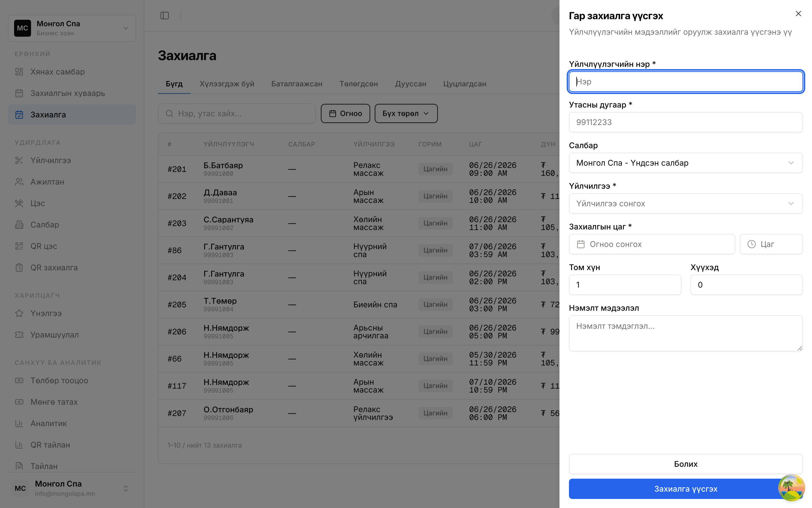Click order #86 Г.Гантулга

(358, 250)
